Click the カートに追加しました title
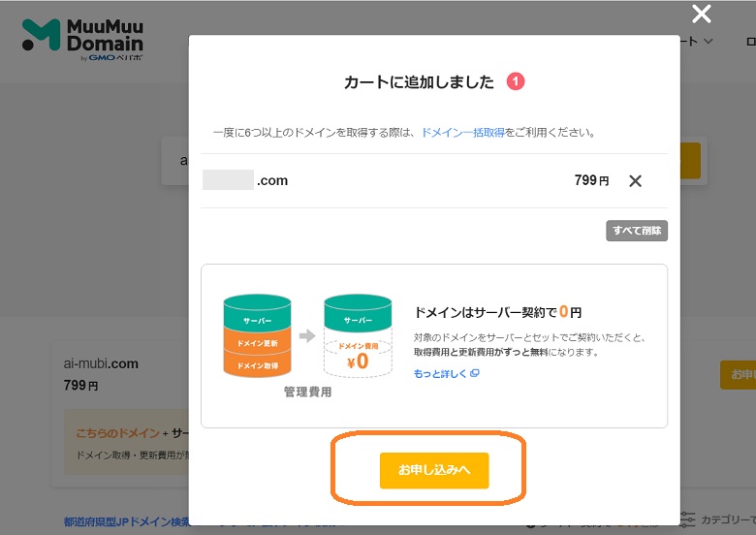The image size is (756, 535). (x=419, y=82)
